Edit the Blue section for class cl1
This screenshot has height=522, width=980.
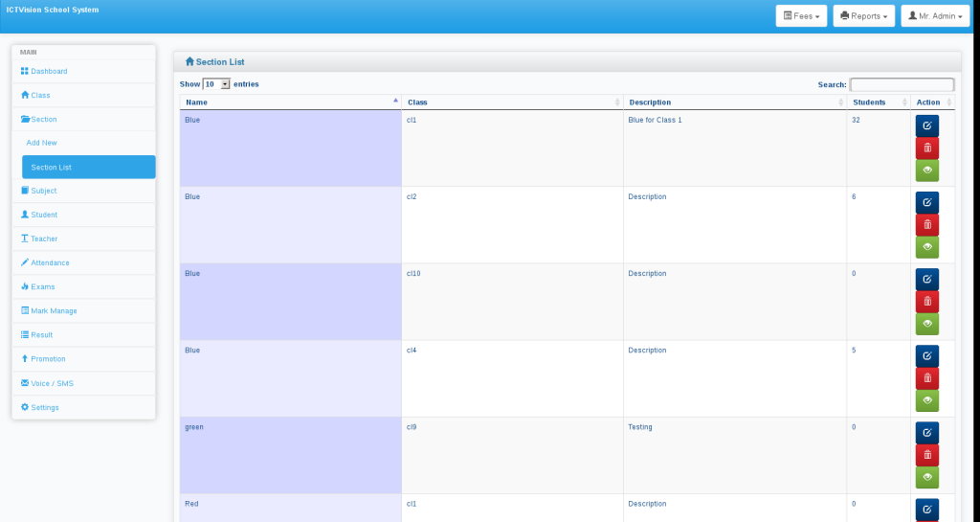coord(926,125)
